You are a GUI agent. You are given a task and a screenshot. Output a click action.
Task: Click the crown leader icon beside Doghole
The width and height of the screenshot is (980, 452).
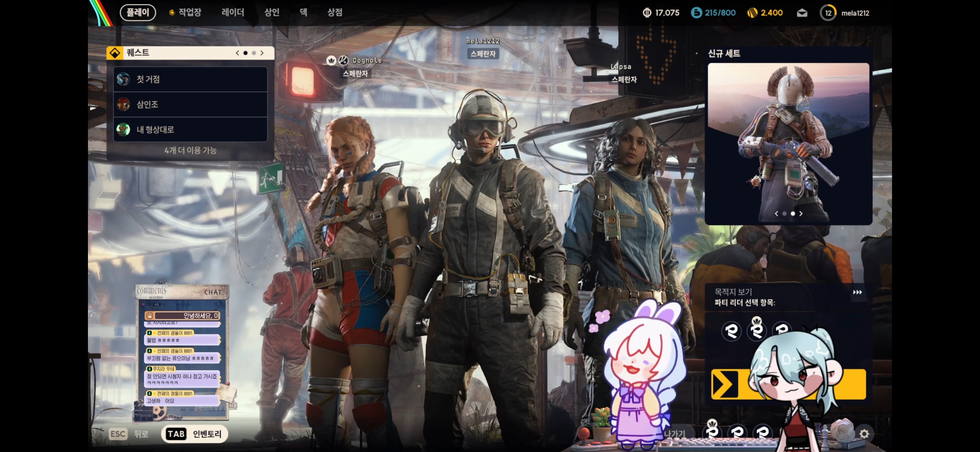(x=331, y=61)
